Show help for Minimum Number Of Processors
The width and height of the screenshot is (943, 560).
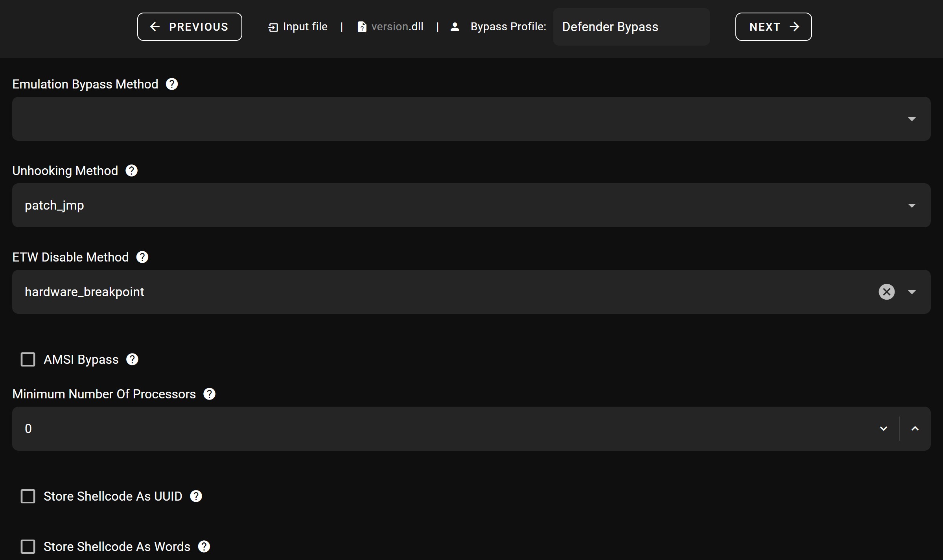click(209, 394)
